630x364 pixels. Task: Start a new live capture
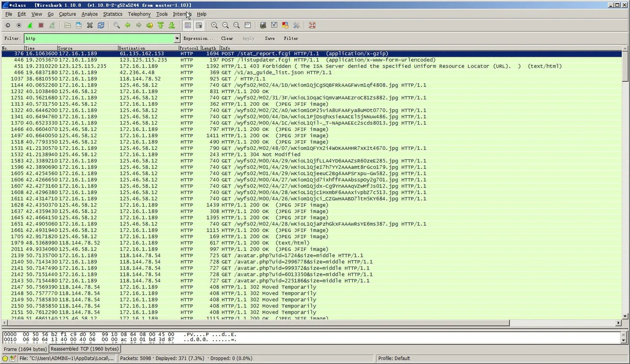(30, 26)
